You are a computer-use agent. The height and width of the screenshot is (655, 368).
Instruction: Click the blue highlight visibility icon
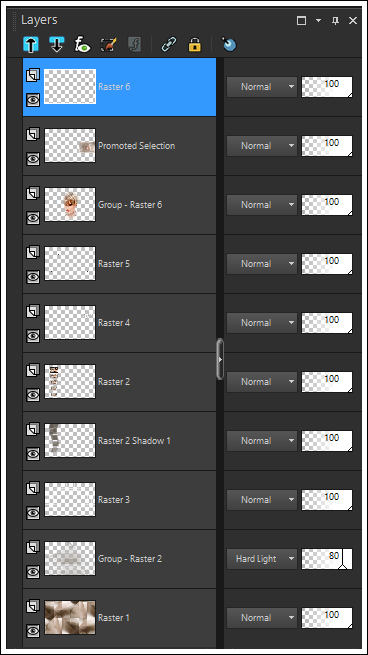coord(229,44)
